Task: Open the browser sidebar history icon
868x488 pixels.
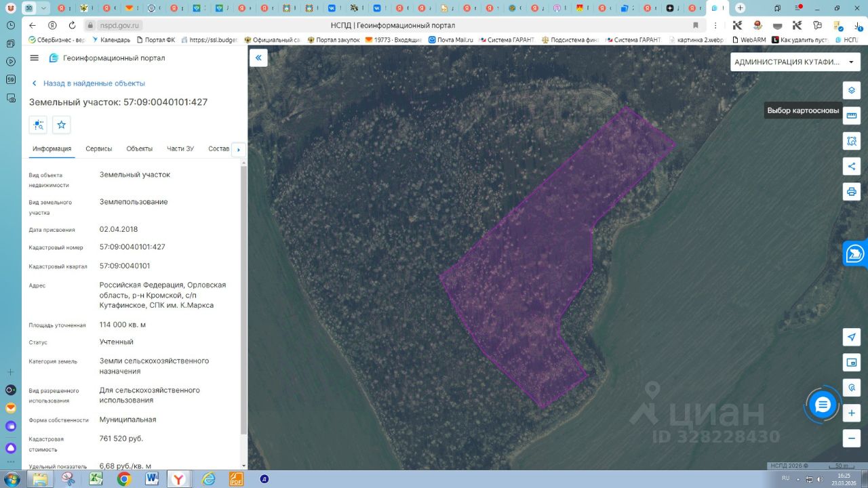Action: coord(10,25)
